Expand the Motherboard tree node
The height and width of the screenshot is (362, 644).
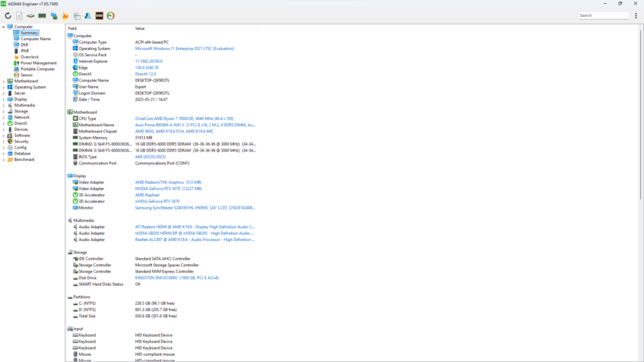4,81
